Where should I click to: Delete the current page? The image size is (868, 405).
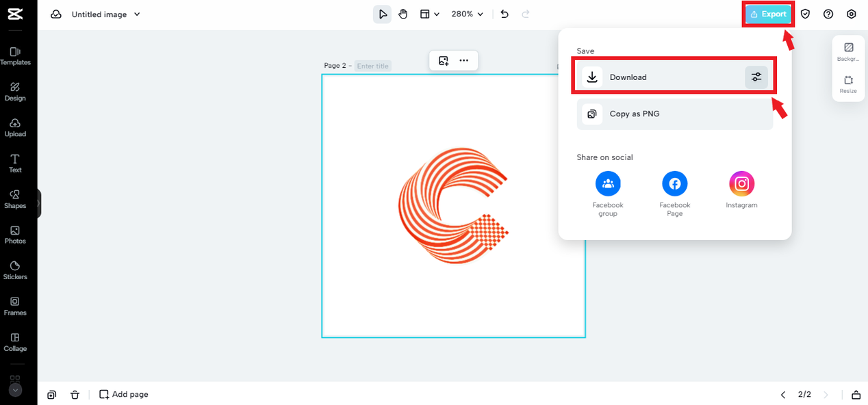(75, 395)
